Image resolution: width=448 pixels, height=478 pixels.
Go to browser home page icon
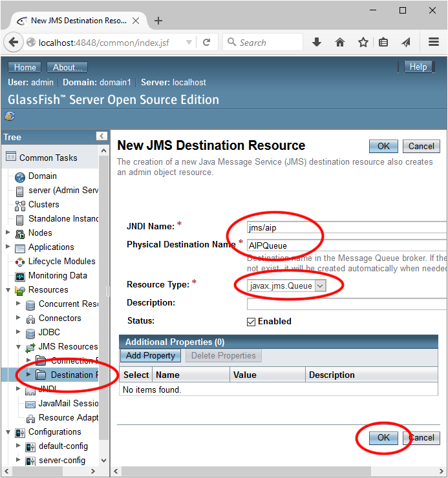tap(340, 42)
